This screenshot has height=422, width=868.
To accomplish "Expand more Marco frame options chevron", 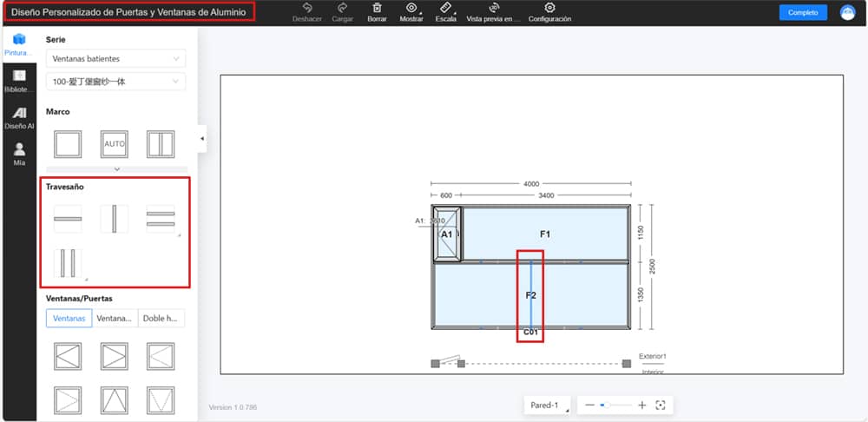I will (x=117, y=169).
